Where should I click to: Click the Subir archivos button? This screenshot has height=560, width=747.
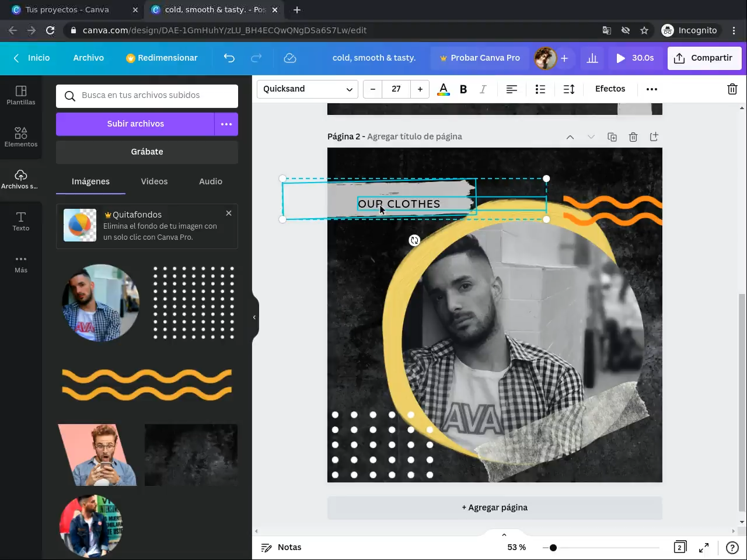pos(135,124)
